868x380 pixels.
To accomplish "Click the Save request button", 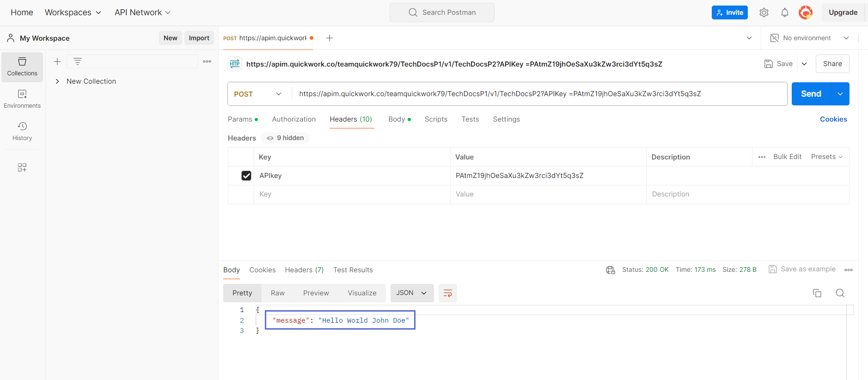I will [x=779, y=64].
